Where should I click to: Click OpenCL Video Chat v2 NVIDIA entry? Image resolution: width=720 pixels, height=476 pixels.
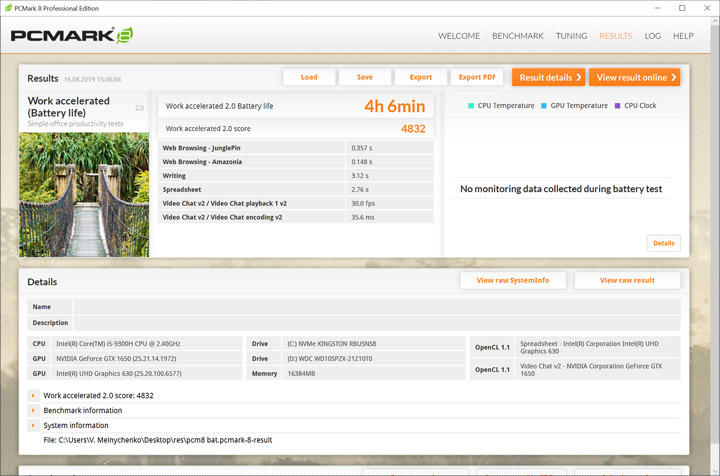[x=597, y=370]
